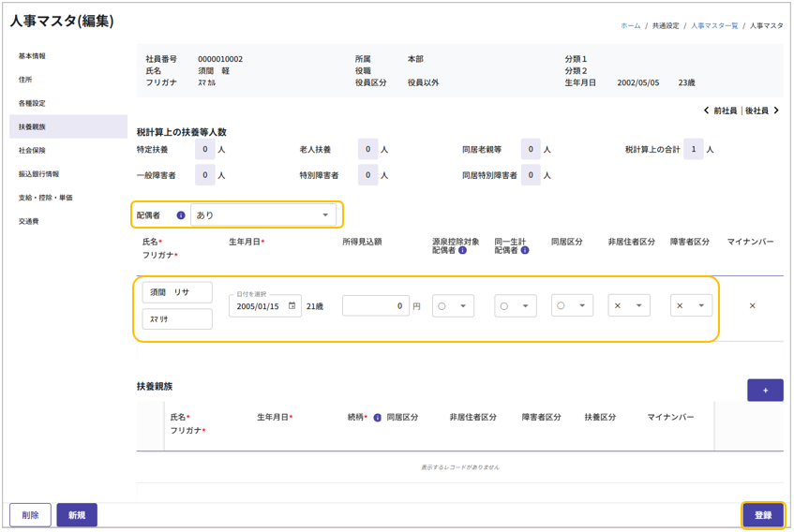Image resolution: width=794 pixels, height=532 pixels.
Task: Add a dependent with the plus button
Action: pyautogui.click(x=765, y=391)
